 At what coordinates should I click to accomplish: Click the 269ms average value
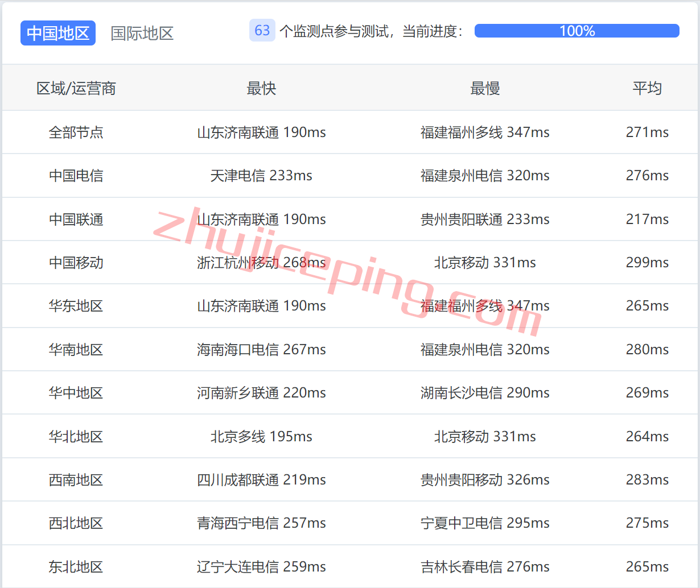647,393
